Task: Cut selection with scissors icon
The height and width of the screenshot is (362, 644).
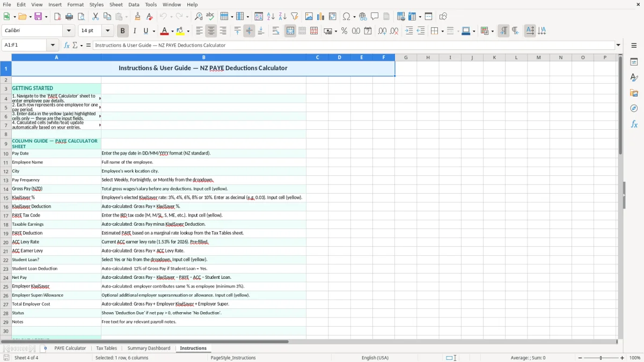Action: [95, 17]
